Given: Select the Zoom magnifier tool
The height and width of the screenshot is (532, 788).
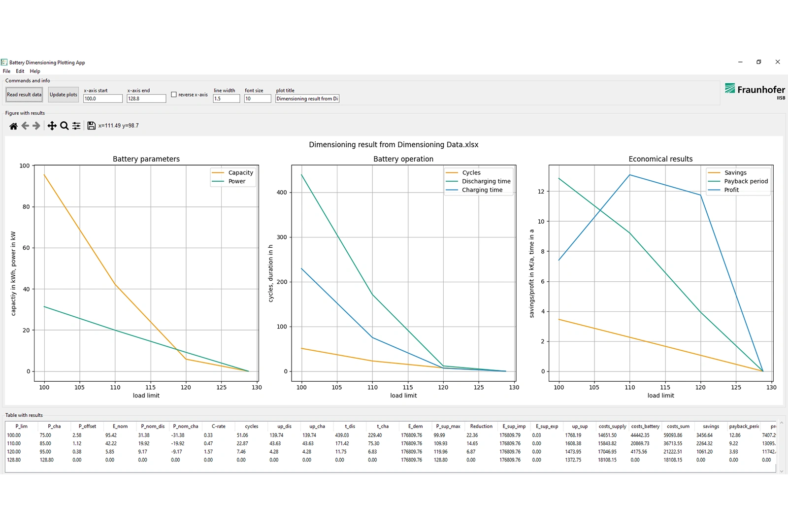Looking at the screenshot, I should click(64, 126).
